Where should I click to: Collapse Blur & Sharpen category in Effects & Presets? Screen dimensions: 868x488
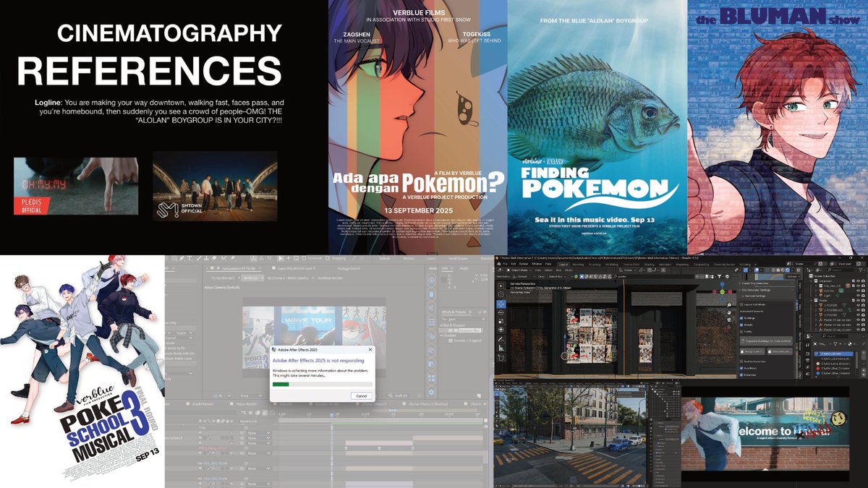click(x=441, y=325)
